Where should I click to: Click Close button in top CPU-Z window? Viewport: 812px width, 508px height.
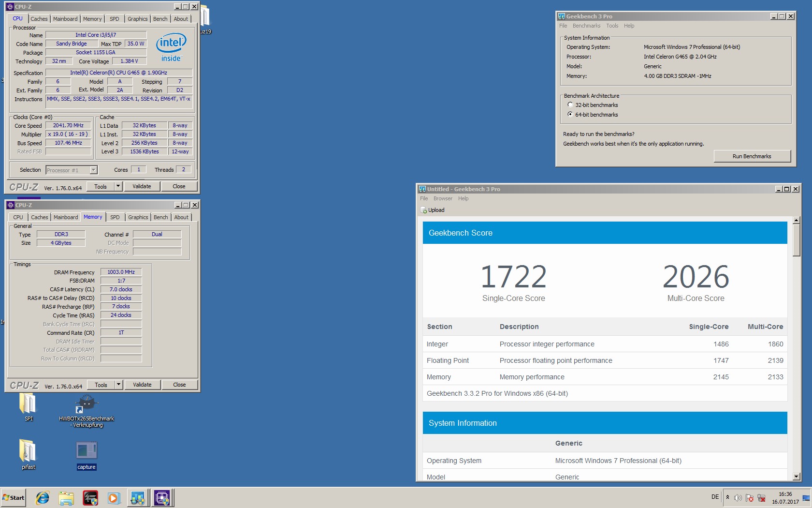(179, 186)
